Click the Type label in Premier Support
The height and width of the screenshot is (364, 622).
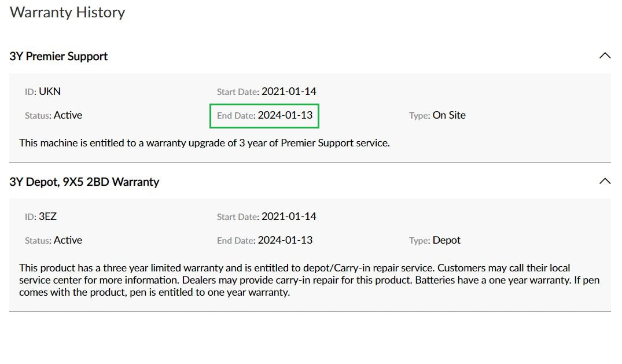click(x=419, y=116)
